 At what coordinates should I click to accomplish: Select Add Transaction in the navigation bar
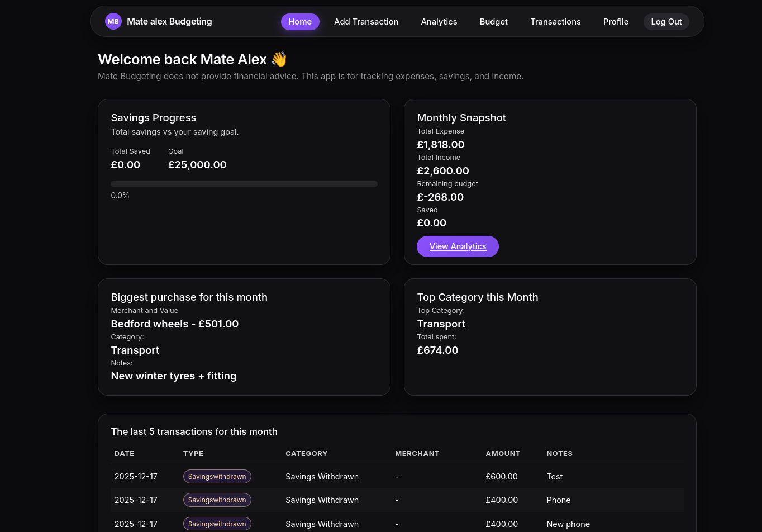[x=366, y=22]
